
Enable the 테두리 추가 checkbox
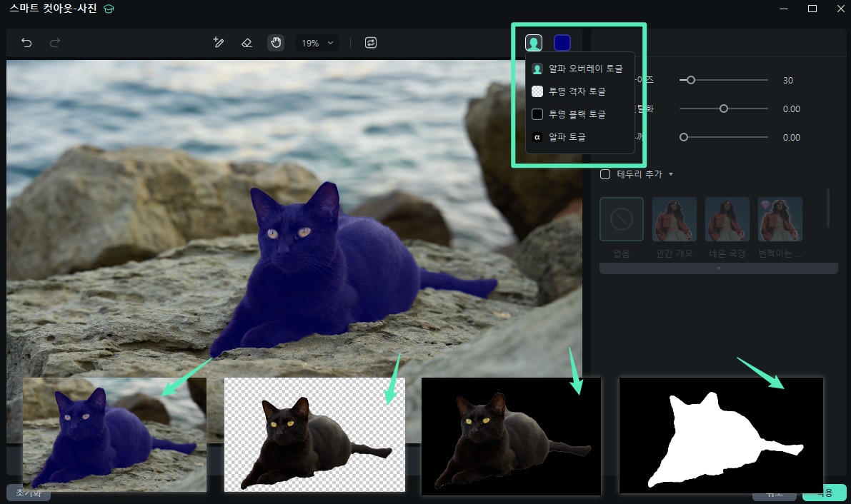tap(605, 173)
